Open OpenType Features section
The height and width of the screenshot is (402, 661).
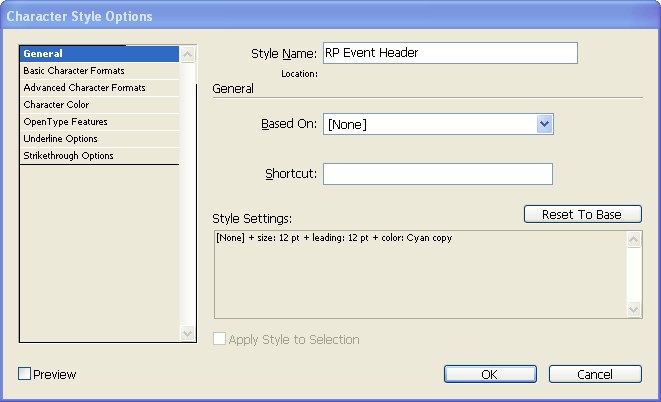[99, 122]
